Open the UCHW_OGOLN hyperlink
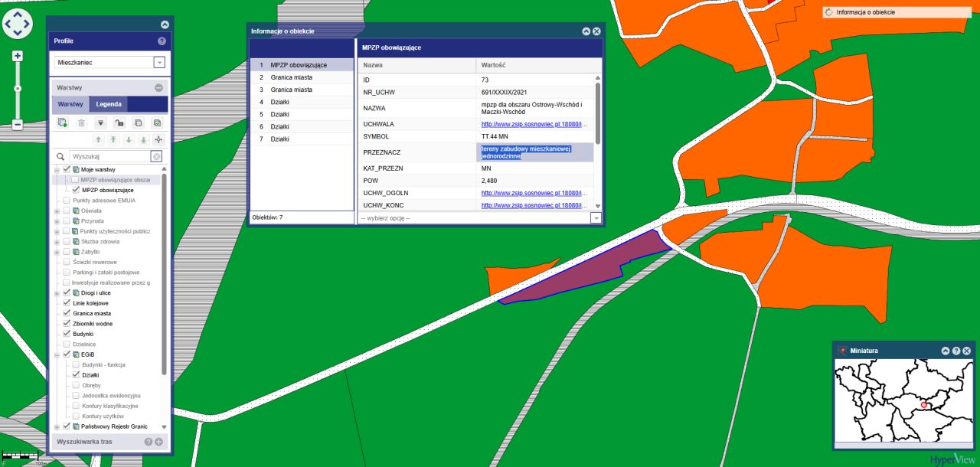Viewport: 980px width, 467px height. 534,193
